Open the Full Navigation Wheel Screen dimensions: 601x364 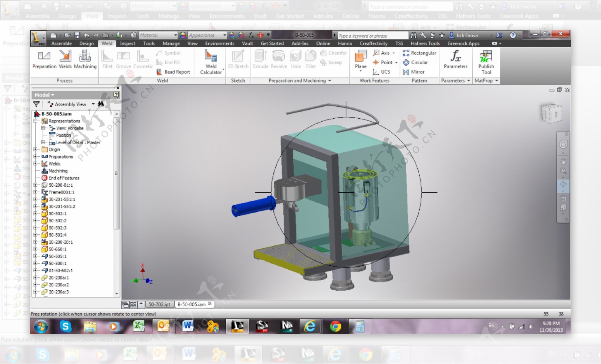click(x=563, y=145)
